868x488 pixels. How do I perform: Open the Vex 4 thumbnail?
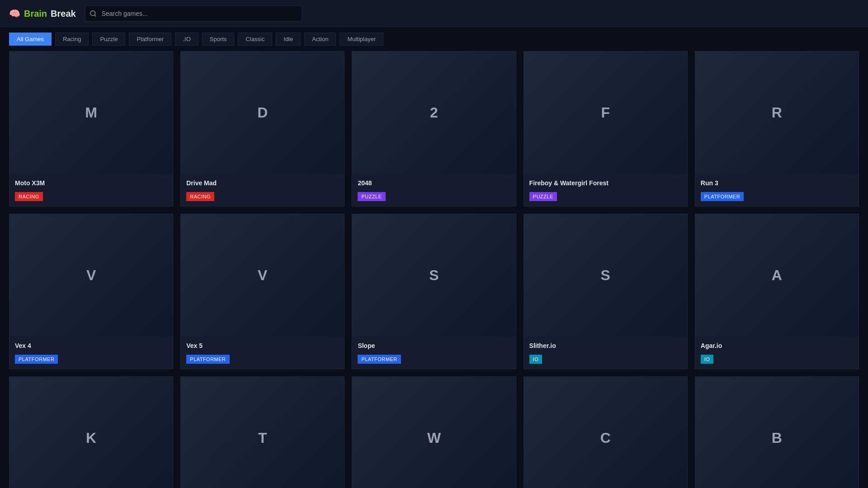pyautogui.click(x=91, y=275)
